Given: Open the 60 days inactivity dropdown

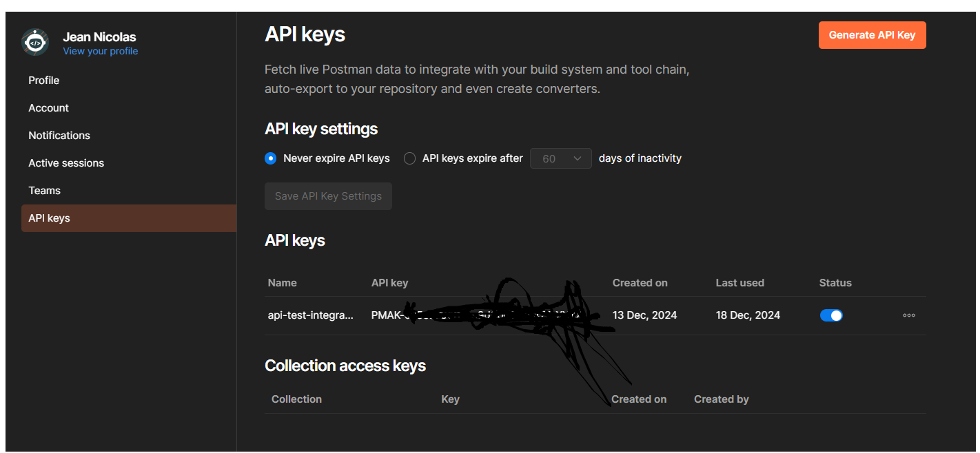Looking at the screenshot, I should [561, 158].
